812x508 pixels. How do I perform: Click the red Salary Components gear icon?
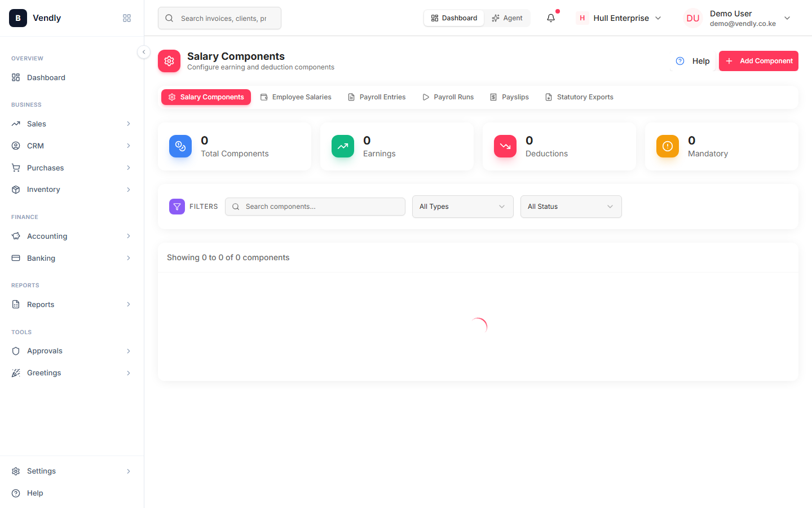pos(169,61)
